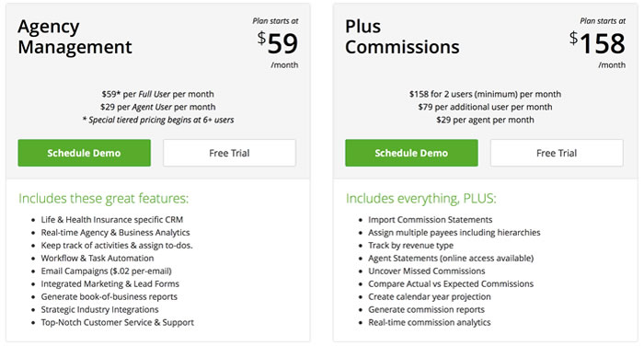Click 'Real-time commission analytics' item

click(430, 323)
